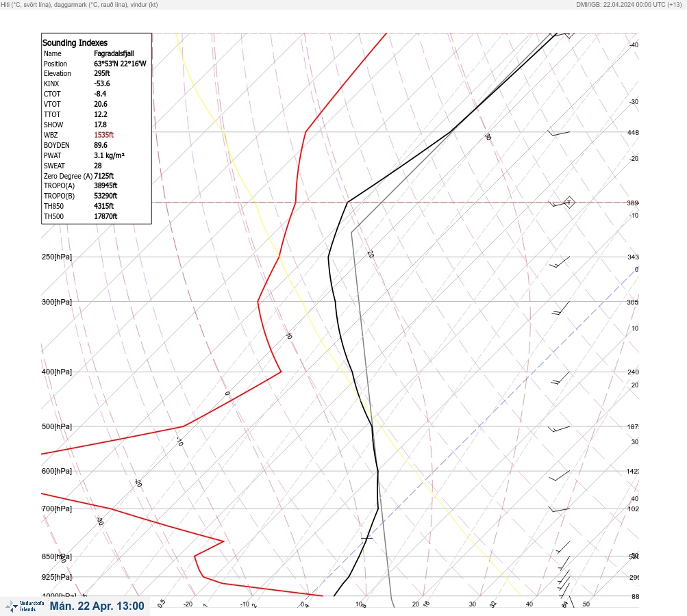Click the '305' height label on right axis
Image resolution: width=687 pixels, height=616 pixels.
(x=633, y=303)
